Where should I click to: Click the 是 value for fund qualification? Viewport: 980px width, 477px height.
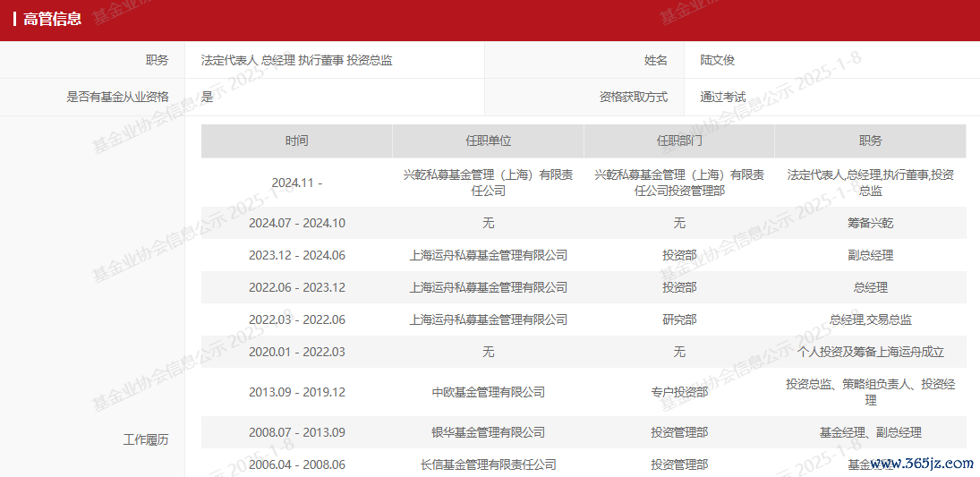pyautogui.click(x=207, y=97)
